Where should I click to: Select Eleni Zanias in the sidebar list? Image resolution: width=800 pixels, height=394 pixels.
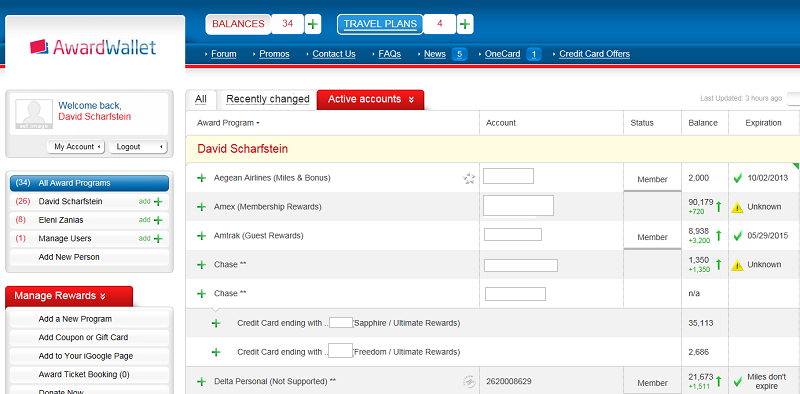61,220
